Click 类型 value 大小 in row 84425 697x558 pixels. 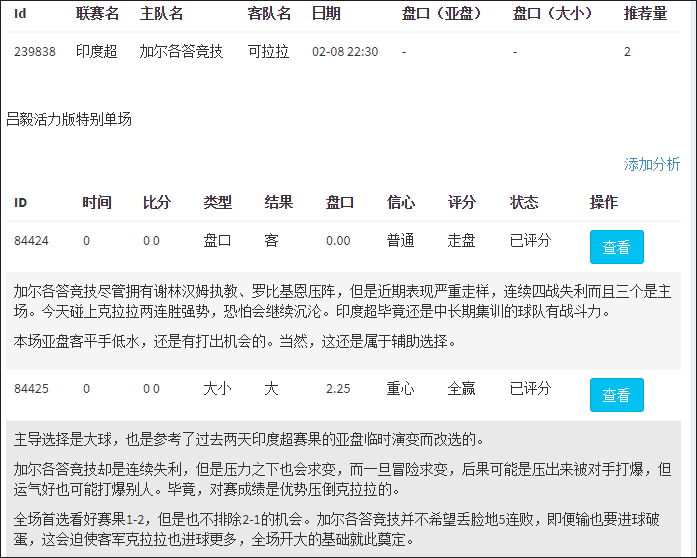pos(217,389)
